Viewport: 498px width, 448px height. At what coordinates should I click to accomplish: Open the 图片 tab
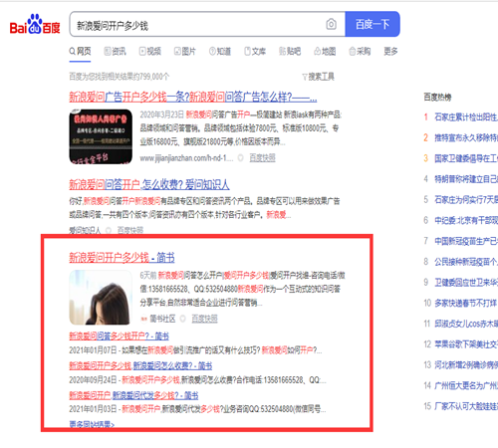(185, 51)
